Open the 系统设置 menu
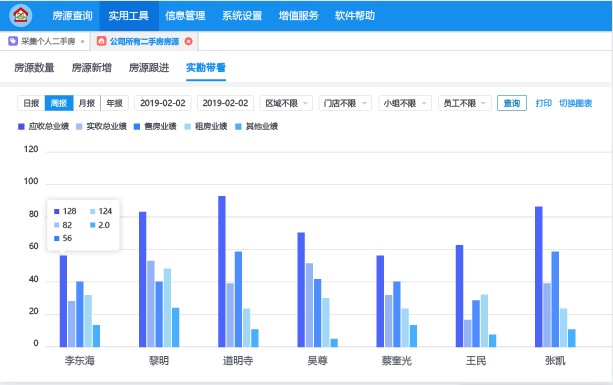The image size is (613, 385). (242, 16)
